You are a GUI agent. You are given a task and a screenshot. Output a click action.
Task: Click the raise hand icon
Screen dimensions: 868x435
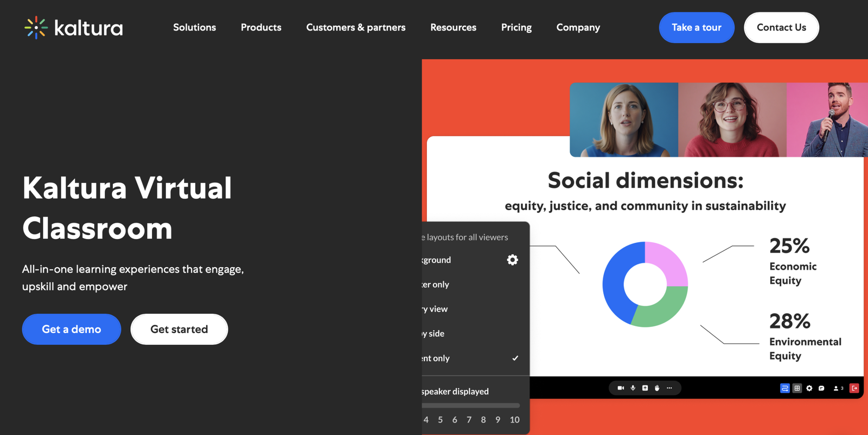coord(657,388)
